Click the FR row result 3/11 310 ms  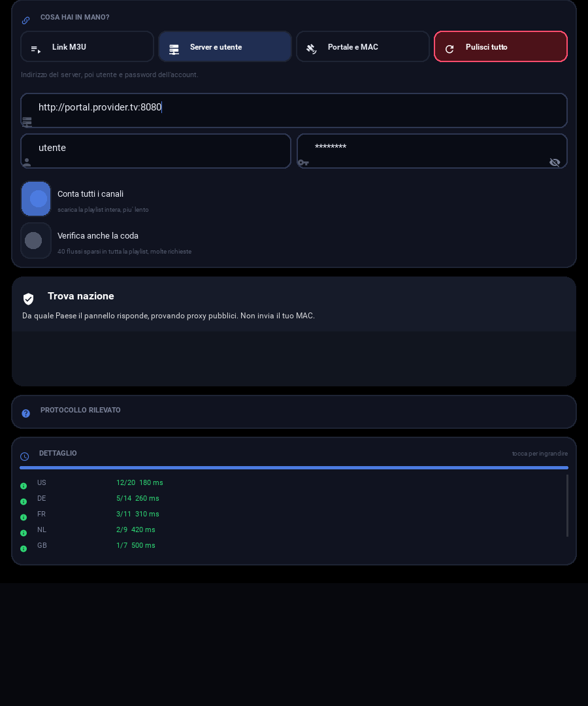click(x=138, y=514)
